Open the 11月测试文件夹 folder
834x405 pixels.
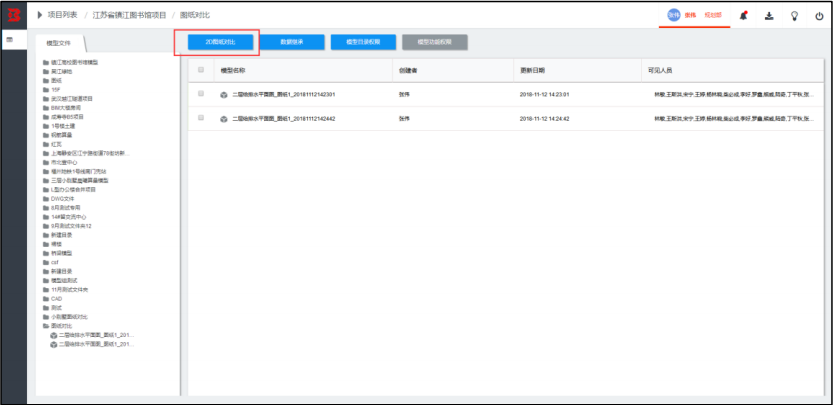(x=70, y=290)
